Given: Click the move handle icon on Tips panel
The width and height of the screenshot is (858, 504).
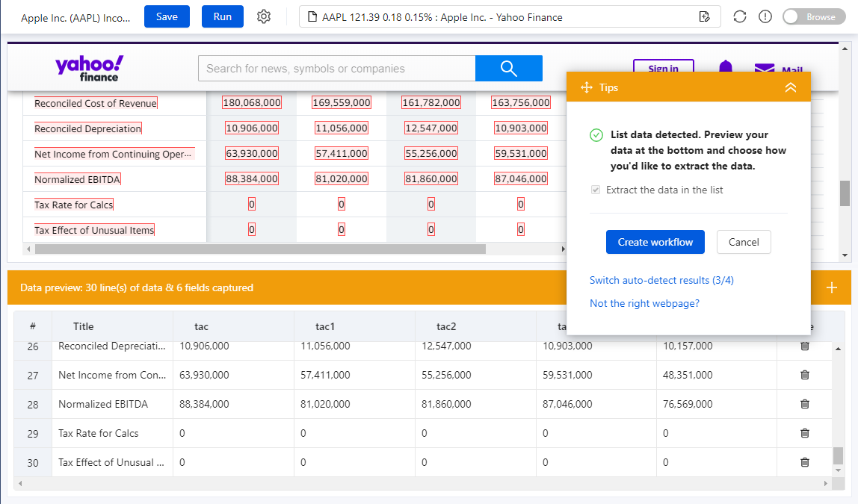Looking at the screenshot, I should click(587, 87).
